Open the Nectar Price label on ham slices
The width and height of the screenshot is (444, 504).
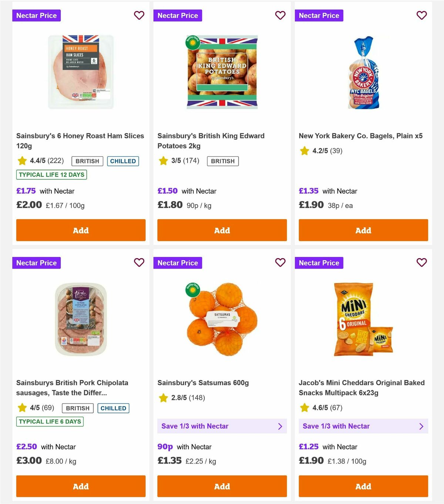(x=36, y=16)
